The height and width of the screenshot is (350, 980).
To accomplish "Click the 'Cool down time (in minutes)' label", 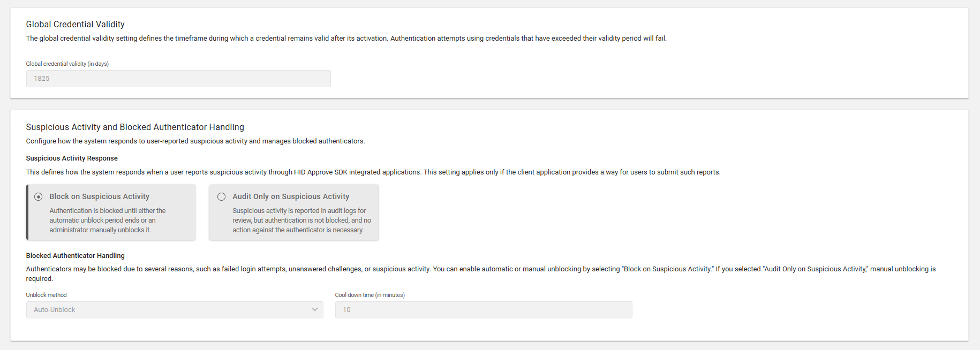I will (370, 295).
